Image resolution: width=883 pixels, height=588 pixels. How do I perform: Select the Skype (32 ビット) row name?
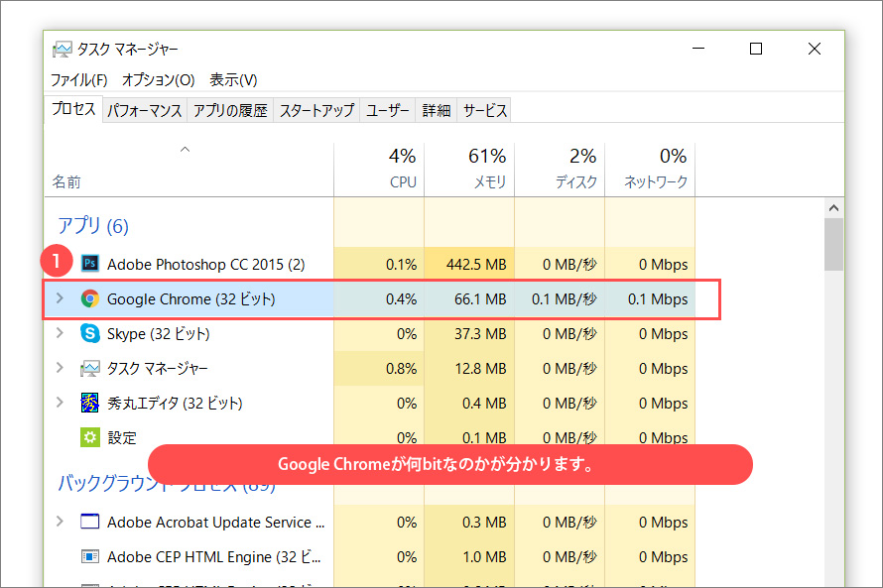click(x=158, y=334)
